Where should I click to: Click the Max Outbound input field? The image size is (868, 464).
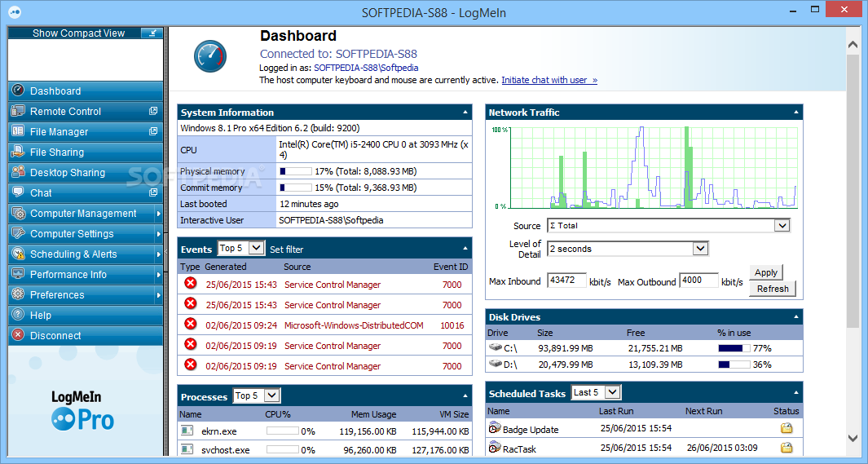pyautogui.click(x=698, y=281)
